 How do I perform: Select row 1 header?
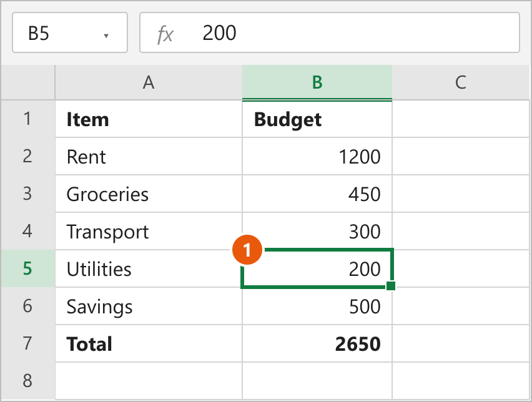[x=28, y=119]
